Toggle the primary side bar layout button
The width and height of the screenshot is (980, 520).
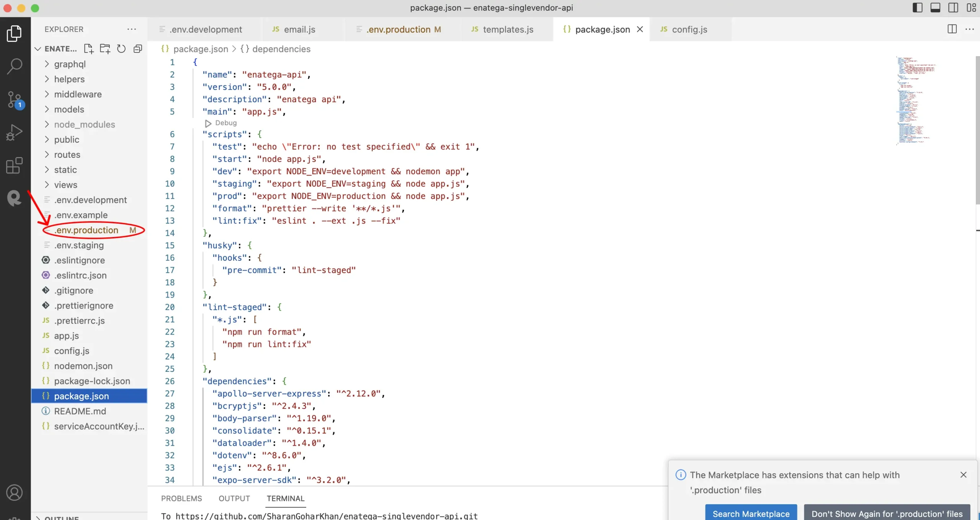click(917, 8)
